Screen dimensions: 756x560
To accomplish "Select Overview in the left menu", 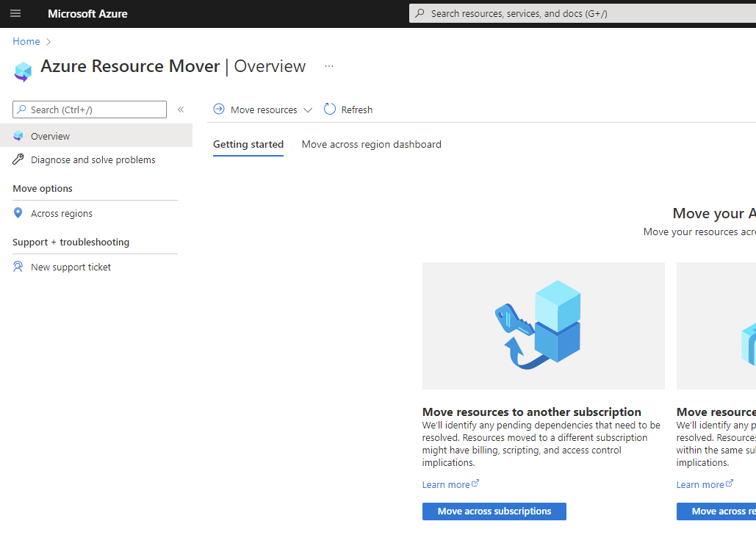I will tap(51, 136).
